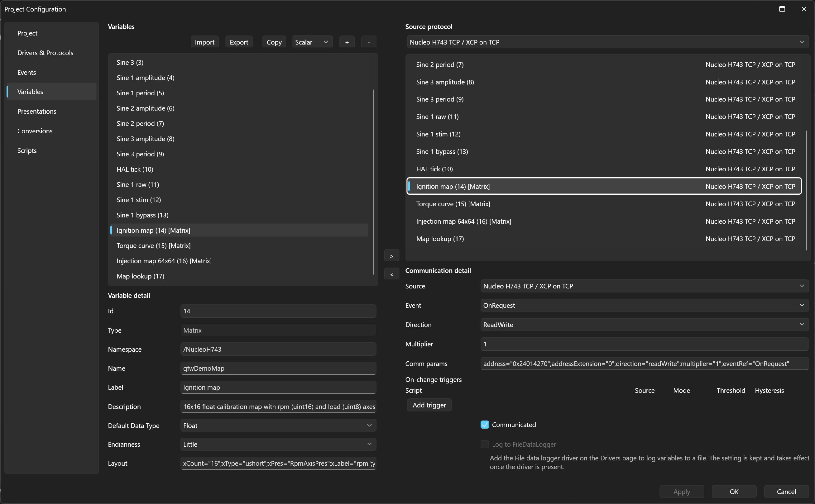Open the Event dropdown showing OnRequest
This screenshot has height=504, width=815.
click(x=644, y=305)
